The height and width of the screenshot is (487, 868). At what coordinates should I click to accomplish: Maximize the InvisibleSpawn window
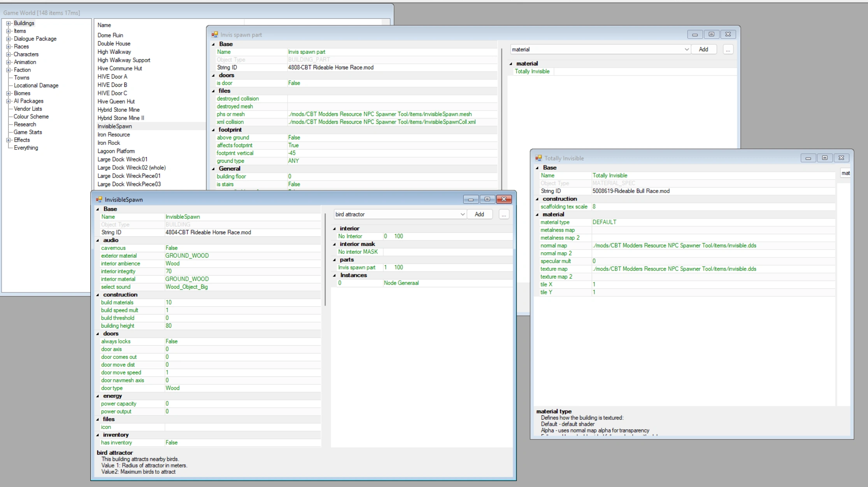[x=487, y=199]
